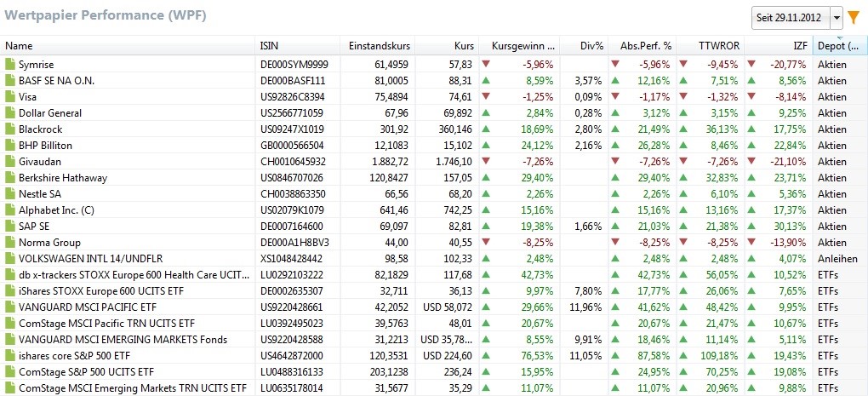Click the TTWROR column header

710,45
